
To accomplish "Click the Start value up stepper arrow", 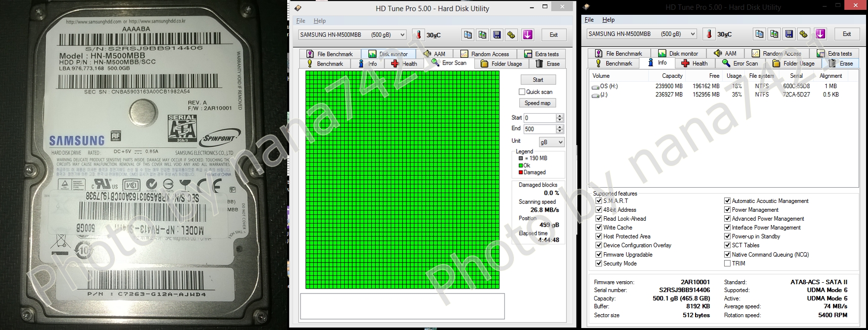I will coord(559,116).
